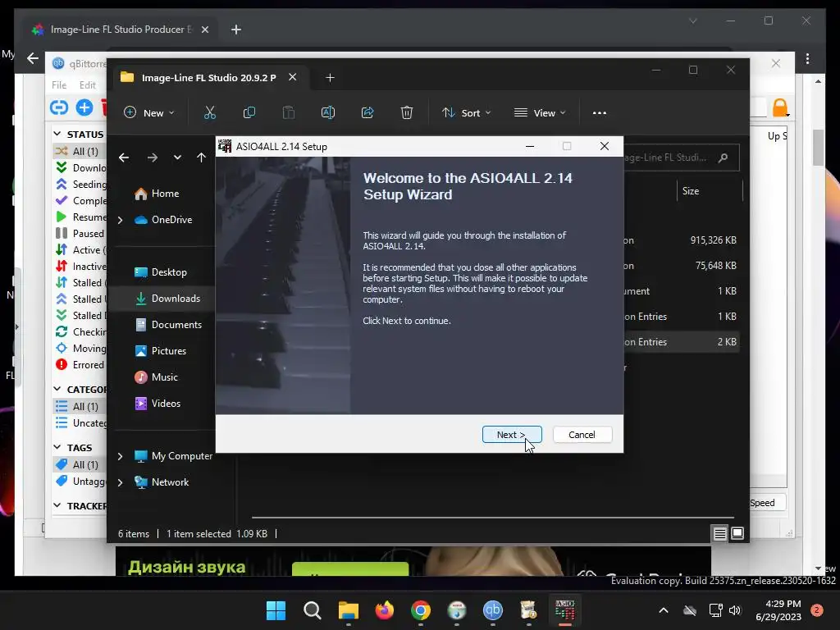
Task: Expand Network in Explorer sidebar
Action: pos(121,482)
